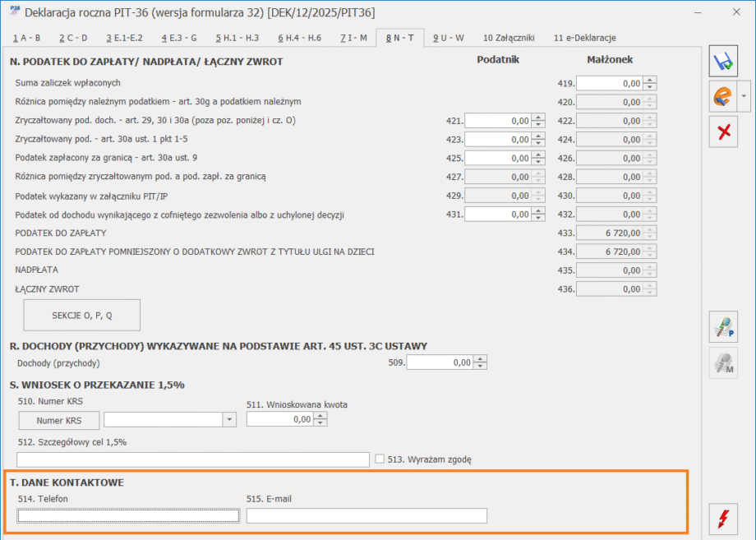The height and width of the screenshot is (540, 756).
Task: Click the e-Deklaracje send icon
Action: point(723,96)
